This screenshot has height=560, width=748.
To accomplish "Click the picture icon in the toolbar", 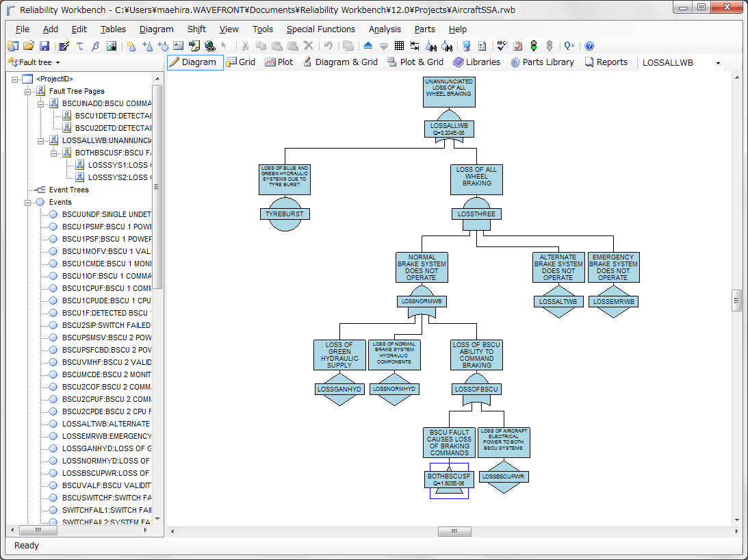I will [111, 46].
